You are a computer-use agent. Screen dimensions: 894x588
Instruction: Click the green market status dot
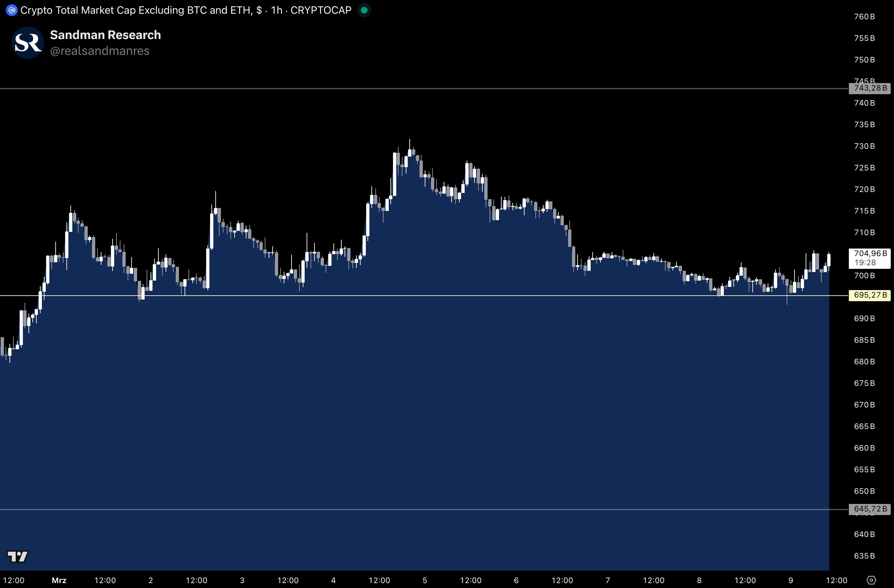click(364, 10)
